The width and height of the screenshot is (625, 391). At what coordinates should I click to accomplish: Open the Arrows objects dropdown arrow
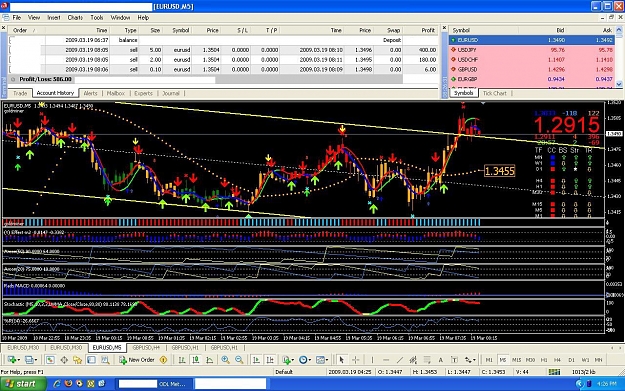[474, 360]
